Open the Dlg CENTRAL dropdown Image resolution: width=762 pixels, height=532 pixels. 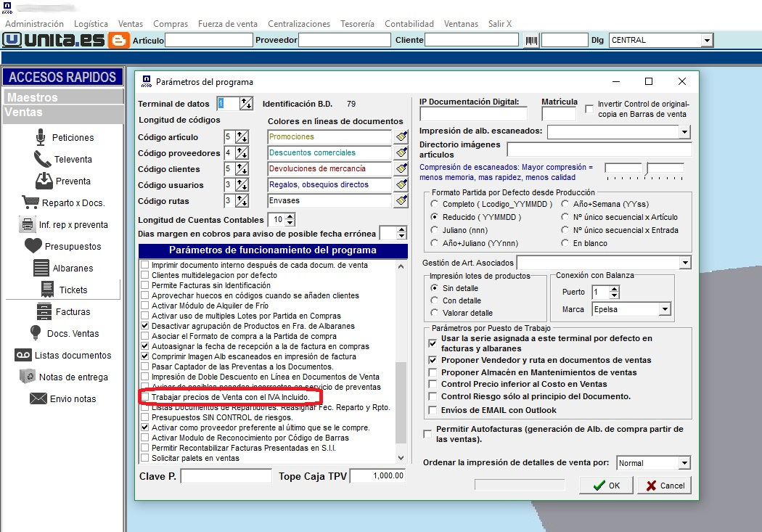point(707,41)
